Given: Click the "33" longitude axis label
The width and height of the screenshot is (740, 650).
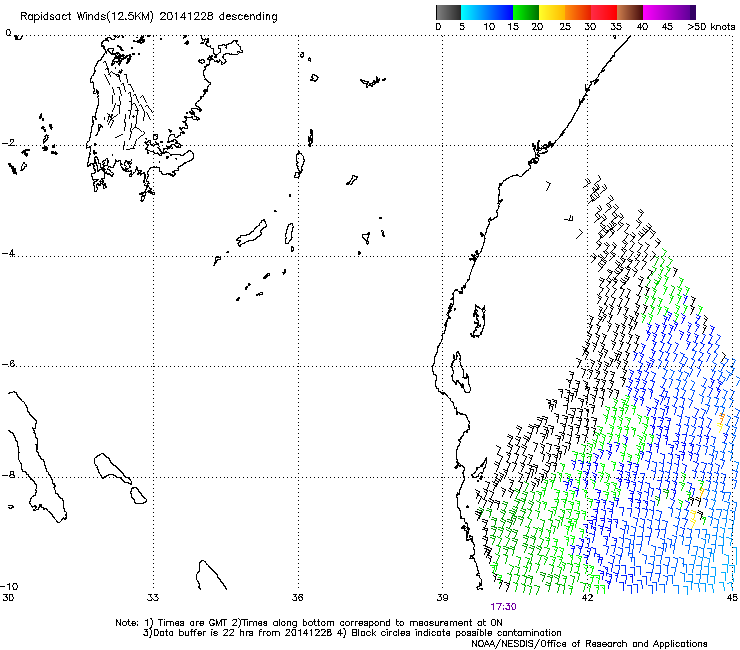Looking at the screenshot, I should [153, 598].
